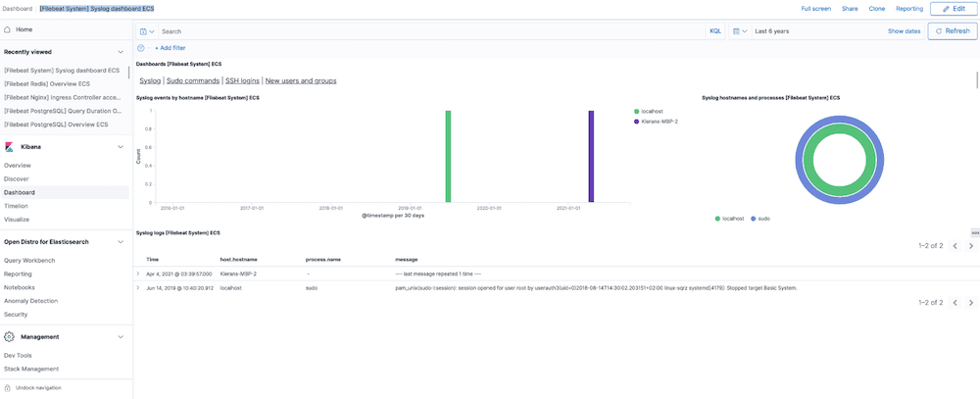
Task: Click the pencil Edit button
Action: [x=954, y=9]
